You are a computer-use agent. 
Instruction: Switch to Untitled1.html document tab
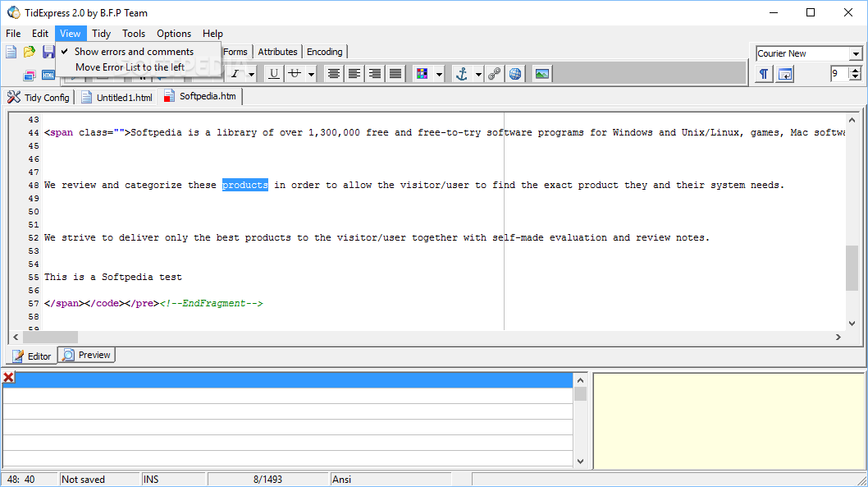[x=116, y=98]
